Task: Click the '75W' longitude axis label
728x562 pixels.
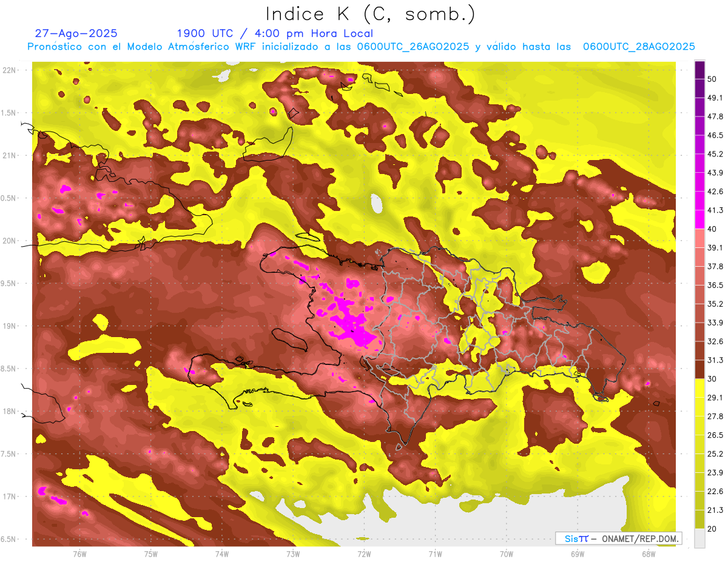Action: click(151, 554)
